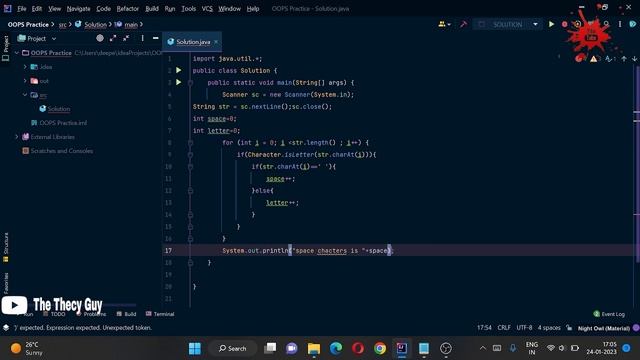The height and width of the screenshot is (360, 640).
Task: Open the Build tool window at the bottom
Action: point(127,314)
